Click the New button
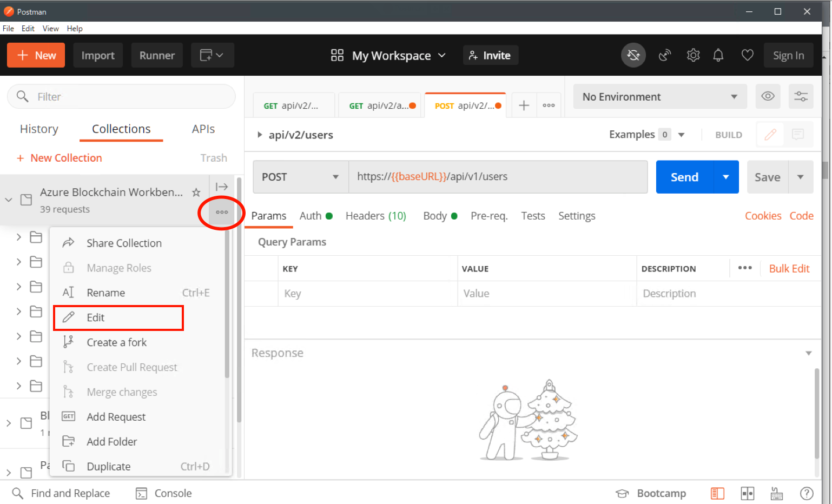 pyautogui.click(x=36, y=55)
